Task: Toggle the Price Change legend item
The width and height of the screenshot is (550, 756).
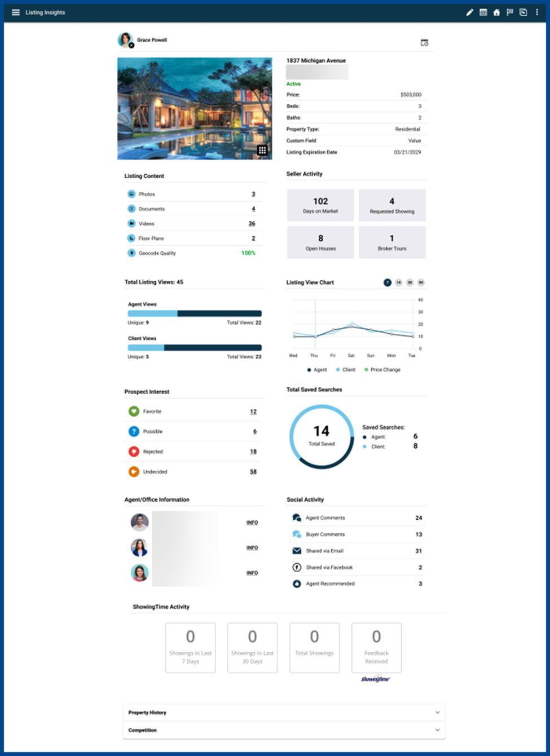Action: tap(382, 370)
